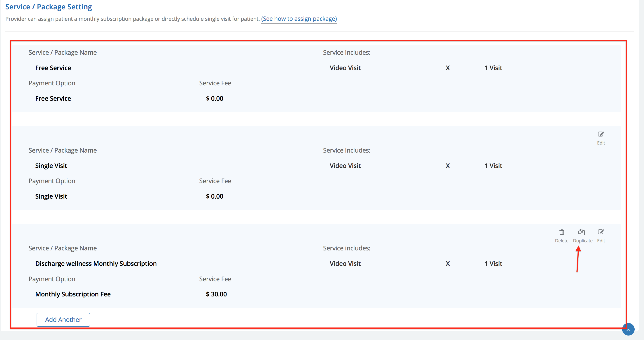Delete the Discharge wellness Monthly Subscription package
The image size is (644, 340).
[x=561, y=232]
